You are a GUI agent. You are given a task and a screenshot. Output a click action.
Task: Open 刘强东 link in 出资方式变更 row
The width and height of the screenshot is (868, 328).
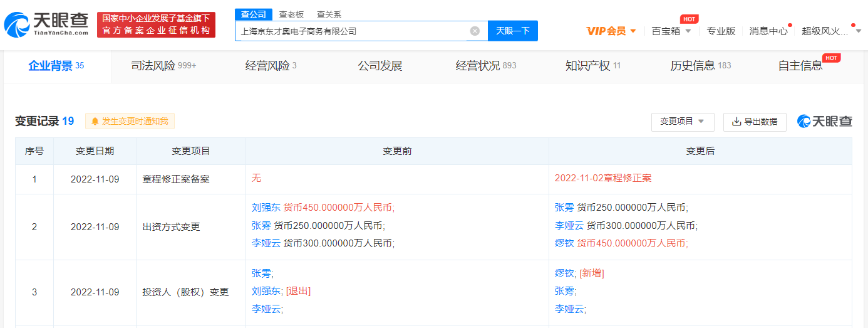(266, 208)
